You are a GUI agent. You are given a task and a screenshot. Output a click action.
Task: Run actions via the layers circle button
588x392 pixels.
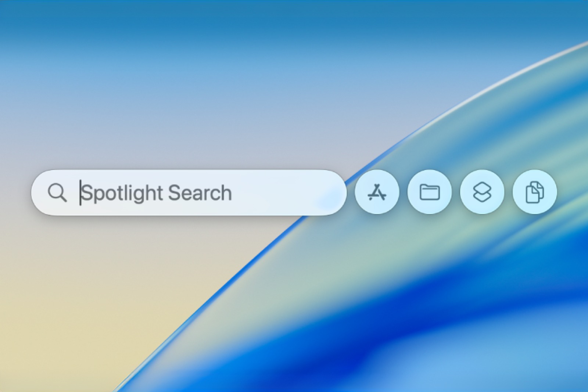point(482,192)
